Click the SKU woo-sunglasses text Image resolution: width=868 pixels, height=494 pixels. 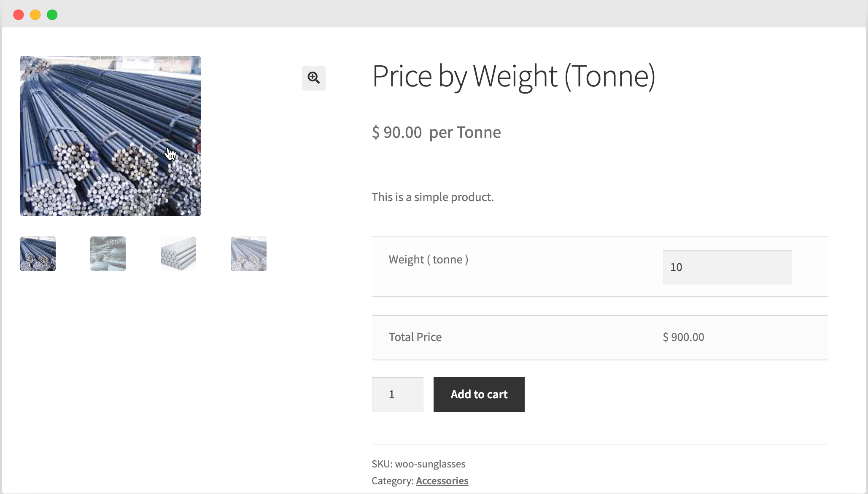418,464
